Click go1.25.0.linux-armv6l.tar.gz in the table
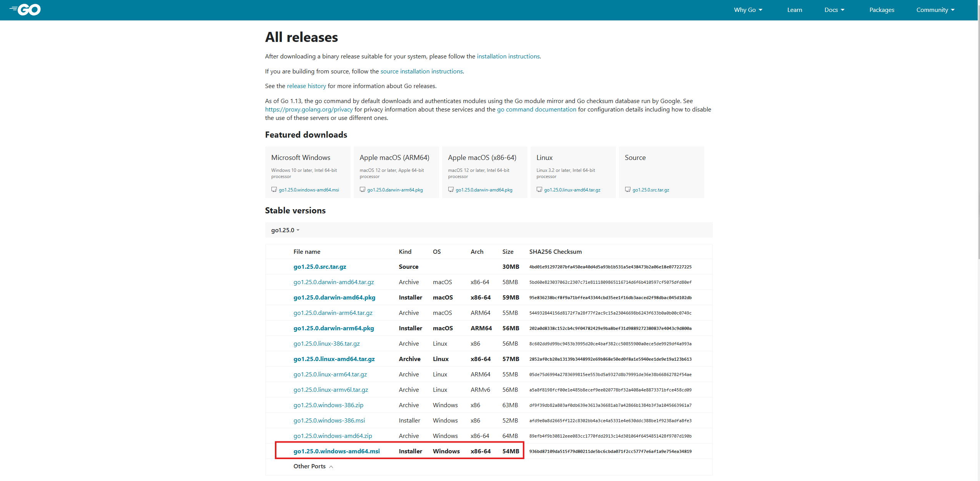This screenshot has width=980, height=481. click(331, 390)
